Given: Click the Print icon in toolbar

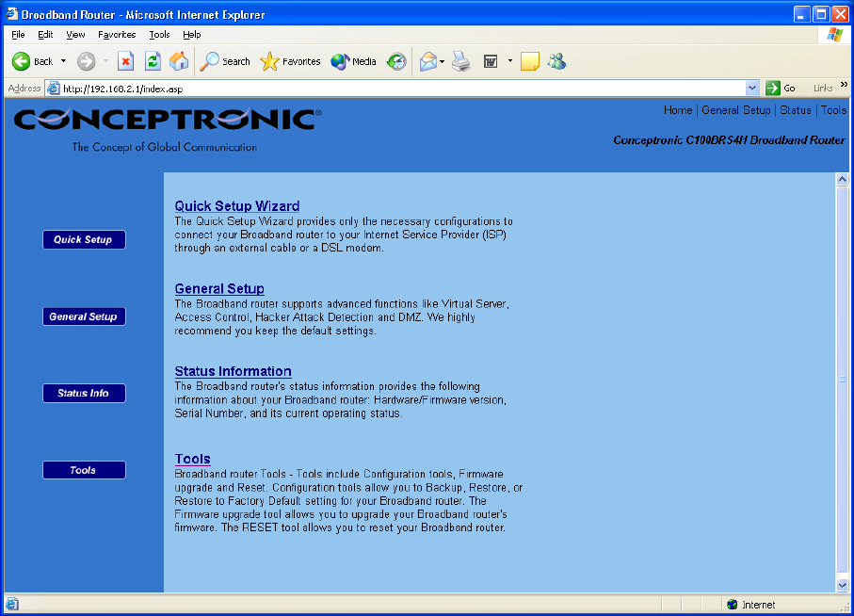Looking at the screenshot, I should (461, 61).
